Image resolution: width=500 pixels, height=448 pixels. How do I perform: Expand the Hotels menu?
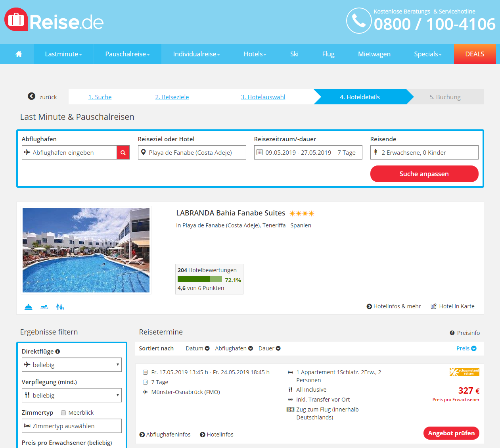(x=255, y=54)
